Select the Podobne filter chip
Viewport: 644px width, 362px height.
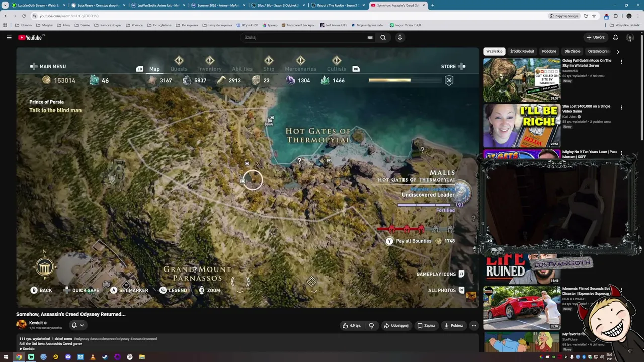tap(549, 51)
